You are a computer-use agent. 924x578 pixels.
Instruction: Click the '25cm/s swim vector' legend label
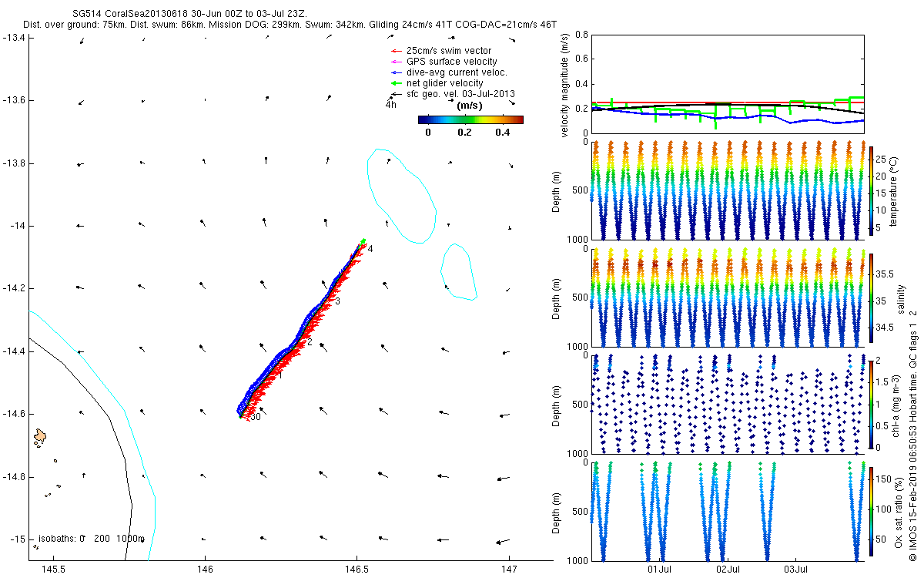click(x=449, y=51)
